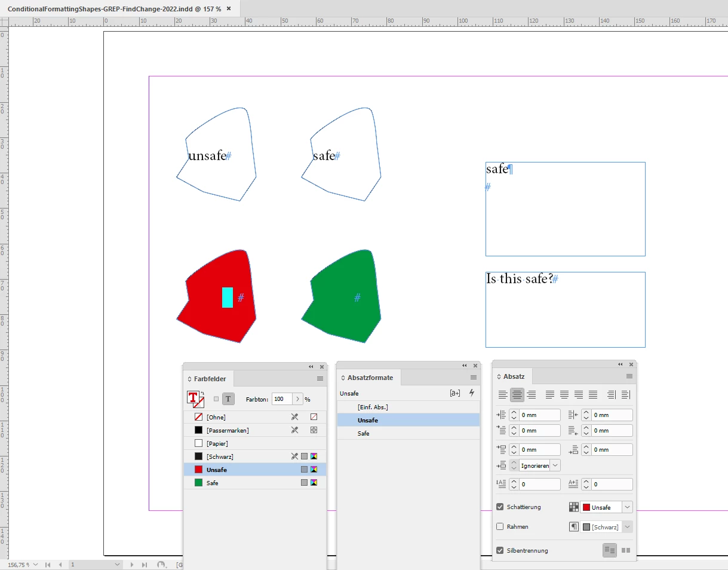Click the Farbton value field

pos(282,399)
